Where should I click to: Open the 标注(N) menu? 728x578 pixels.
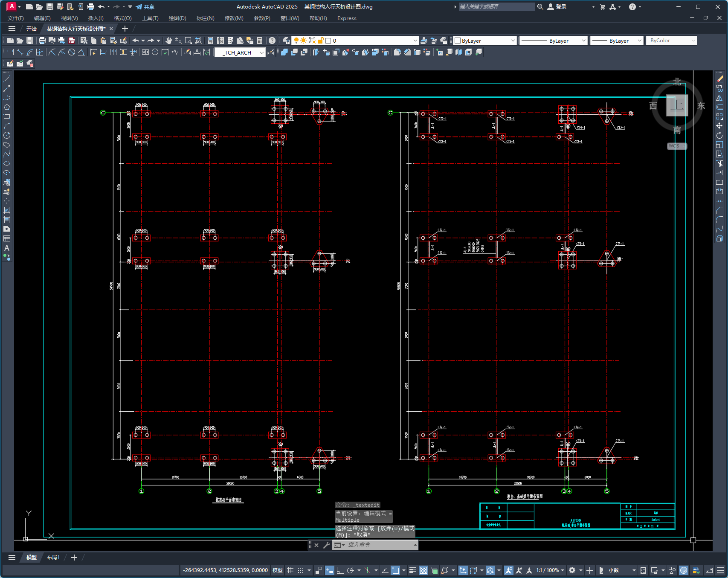click(205, 18)
